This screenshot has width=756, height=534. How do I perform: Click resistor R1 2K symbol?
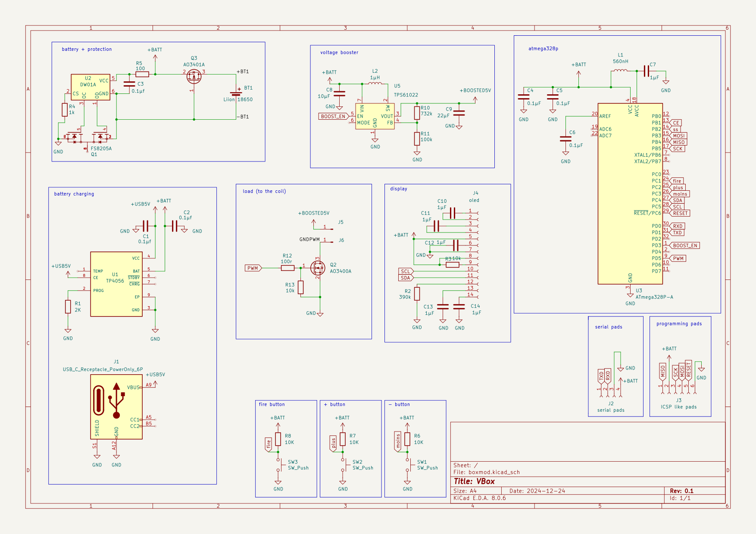(x=68, y=307)
